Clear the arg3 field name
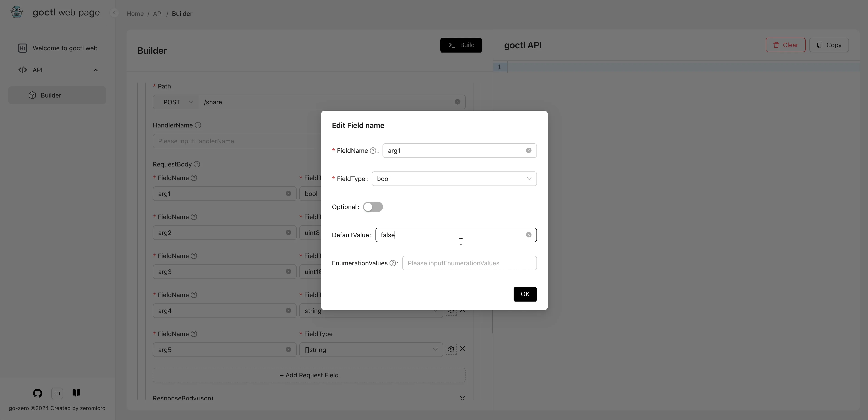This screenshot has height=420, width=868. coord(288,272)
